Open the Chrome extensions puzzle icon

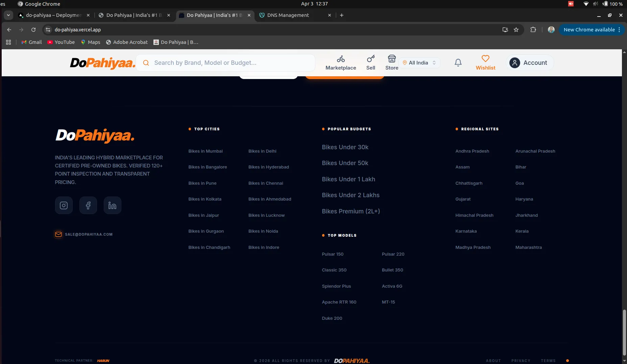533,30
